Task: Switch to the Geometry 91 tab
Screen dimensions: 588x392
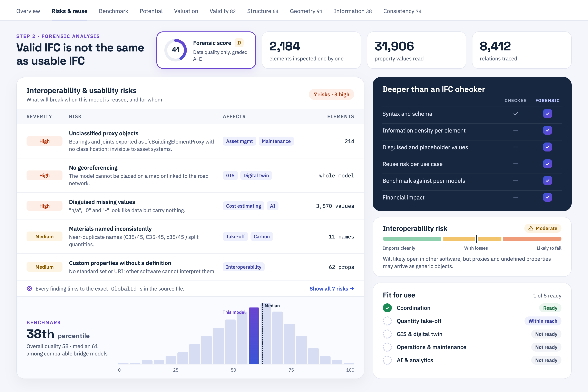Action: (306, 11)
